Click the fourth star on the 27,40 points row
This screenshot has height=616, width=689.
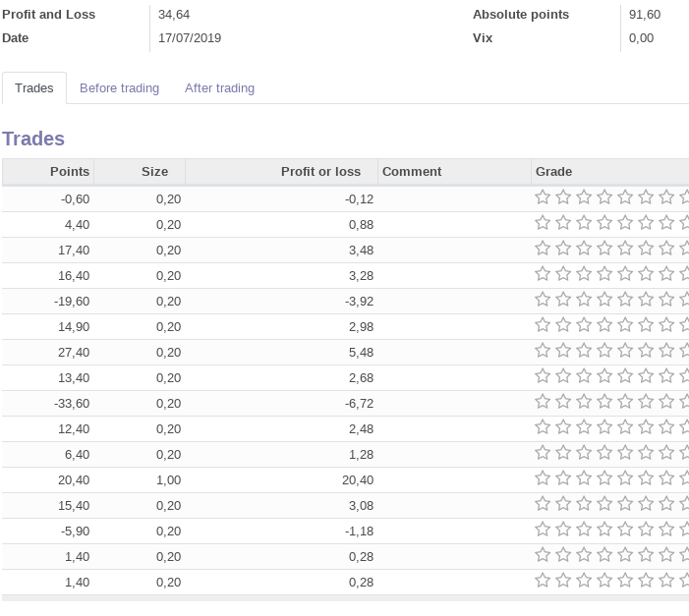[604, 351]
